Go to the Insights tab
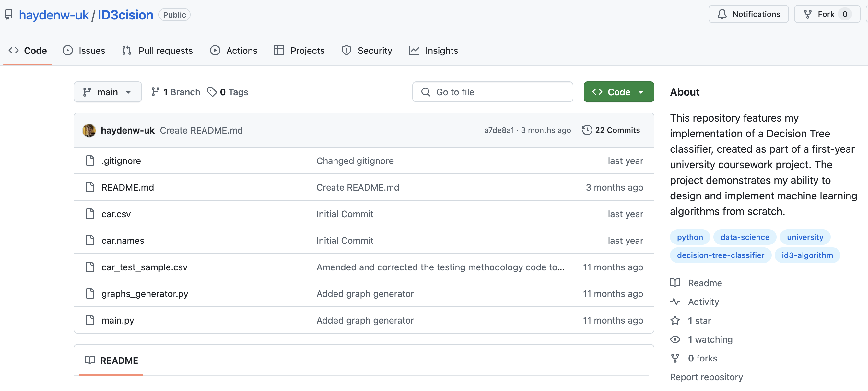868x391 pixels. coord(433,51)
